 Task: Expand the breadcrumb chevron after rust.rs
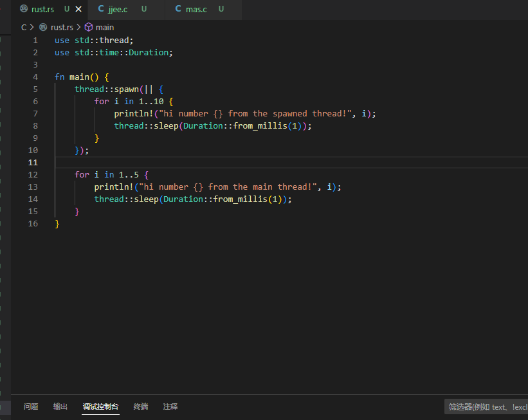pyautogui.click(x=78, y=27)
